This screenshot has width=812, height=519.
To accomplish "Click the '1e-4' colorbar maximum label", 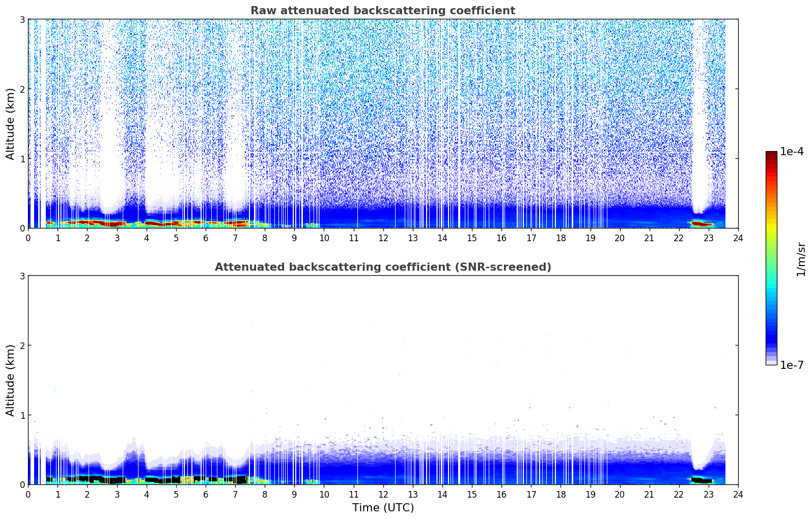I will [792, 152].
